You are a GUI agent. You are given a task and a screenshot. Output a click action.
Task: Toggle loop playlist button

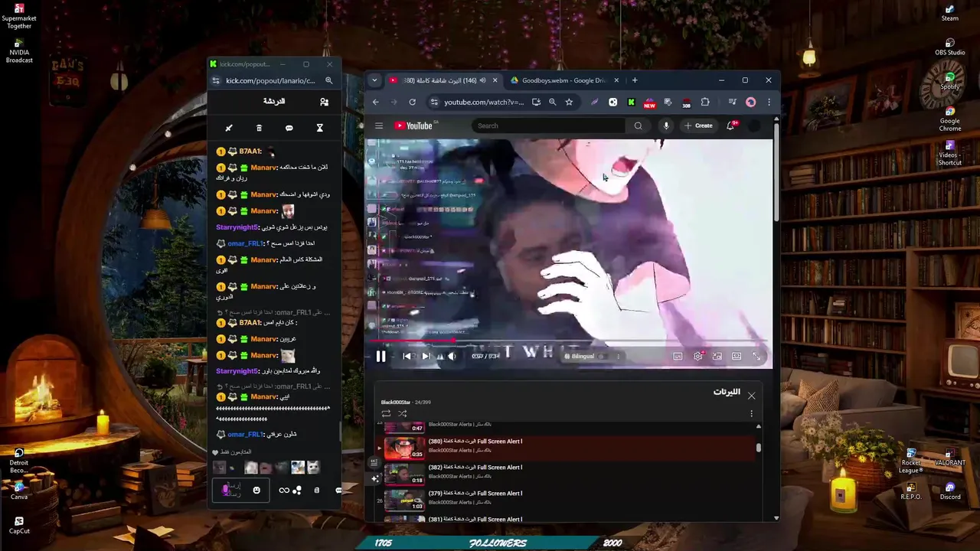pos(386,413)
